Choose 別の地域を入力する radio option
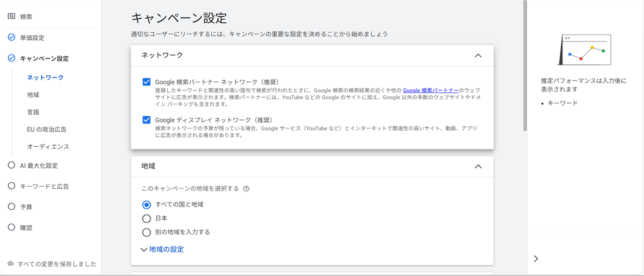The image size is (644, 276). pyautogui.click(x=147, y=233)
